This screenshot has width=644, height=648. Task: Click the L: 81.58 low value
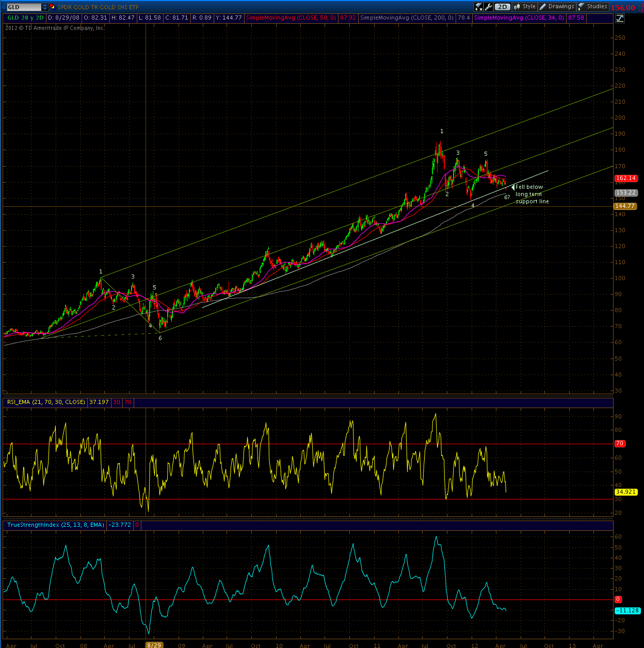click(x=150, y=18)
